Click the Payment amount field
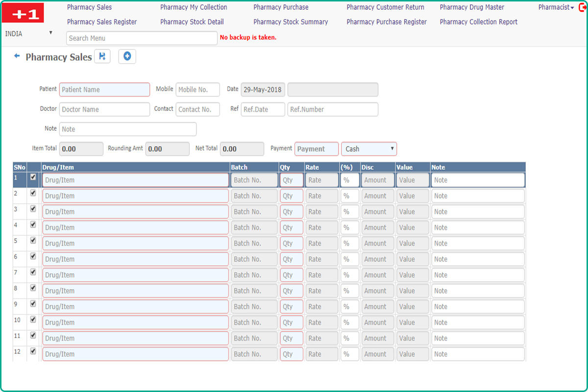Image resolution: width=588 pixels, height=392 pixels. point(316,149)
